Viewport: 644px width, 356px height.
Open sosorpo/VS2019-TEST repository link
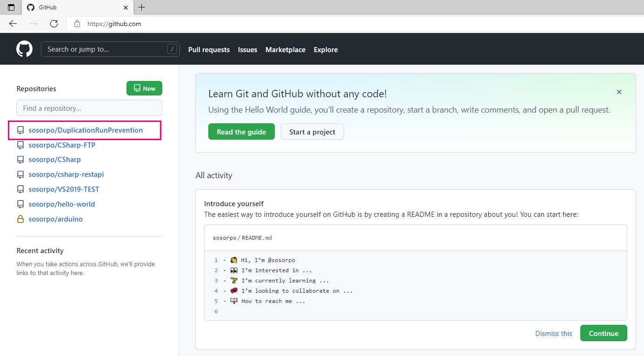(64, 189)
